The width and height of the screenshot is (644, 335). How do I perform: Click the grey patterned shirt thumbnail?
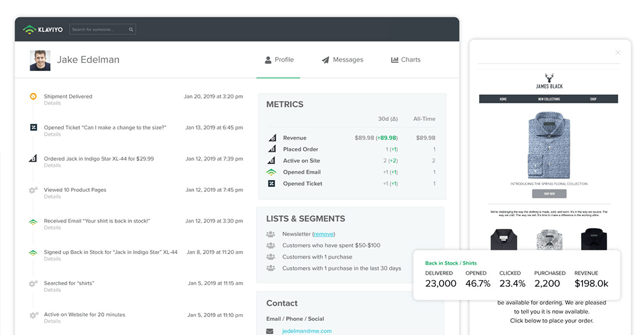tap(549, 239)
